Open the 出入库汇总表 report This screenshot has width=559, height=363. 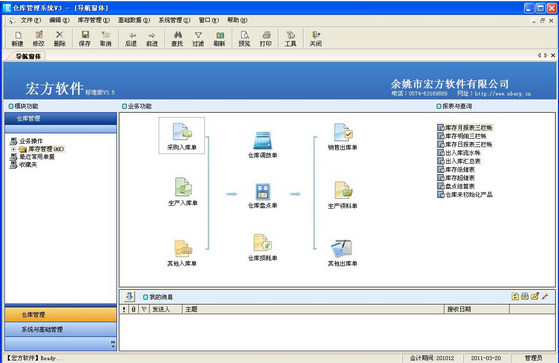click(459, 161)
